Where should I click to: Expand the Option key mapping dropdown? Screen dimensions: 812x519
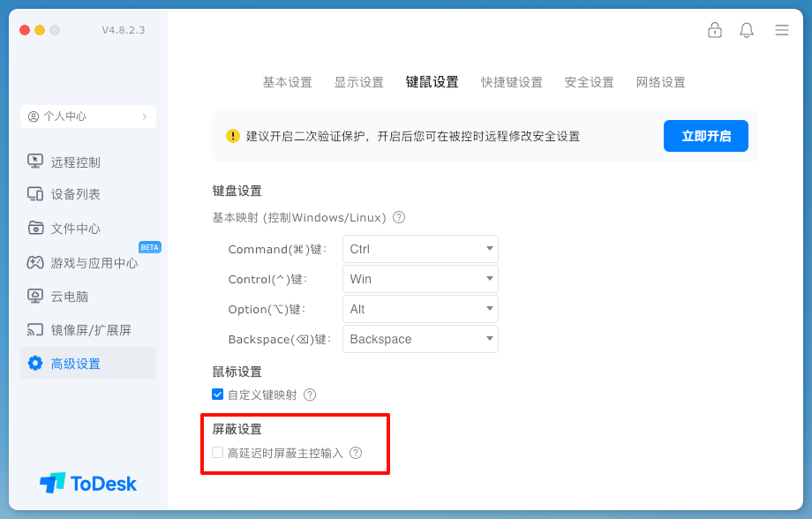tap(420, 309)
